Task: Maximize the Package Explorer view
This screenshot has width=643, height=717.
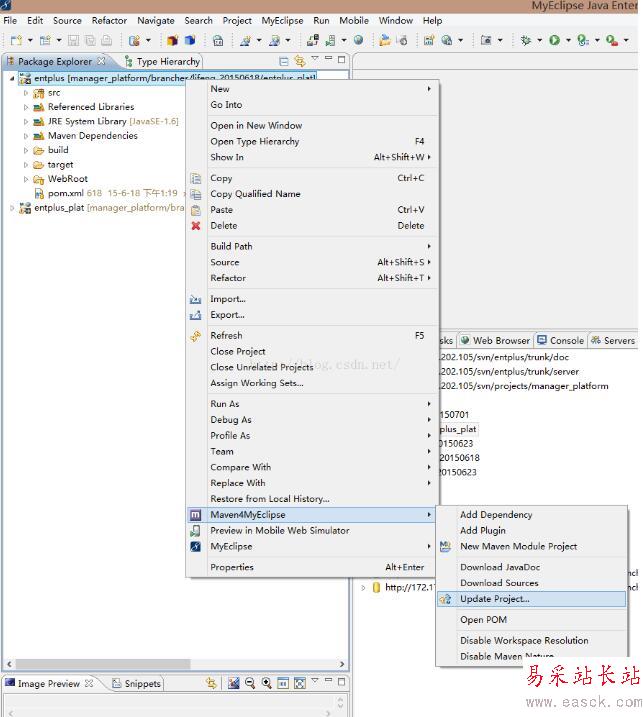Action: (x=341, y=59)
